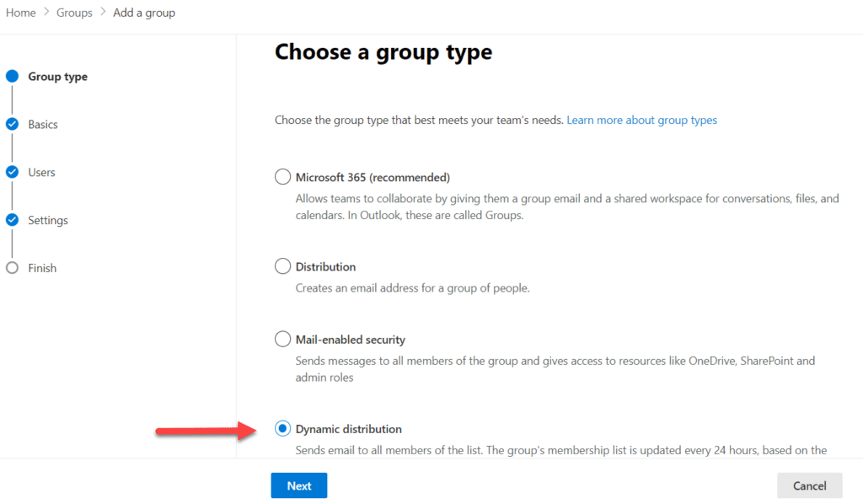This screenshot has width=863, height=504.
Task: Select the Microsoft 365 (recommended) radio button
Action: coord(282,177)
